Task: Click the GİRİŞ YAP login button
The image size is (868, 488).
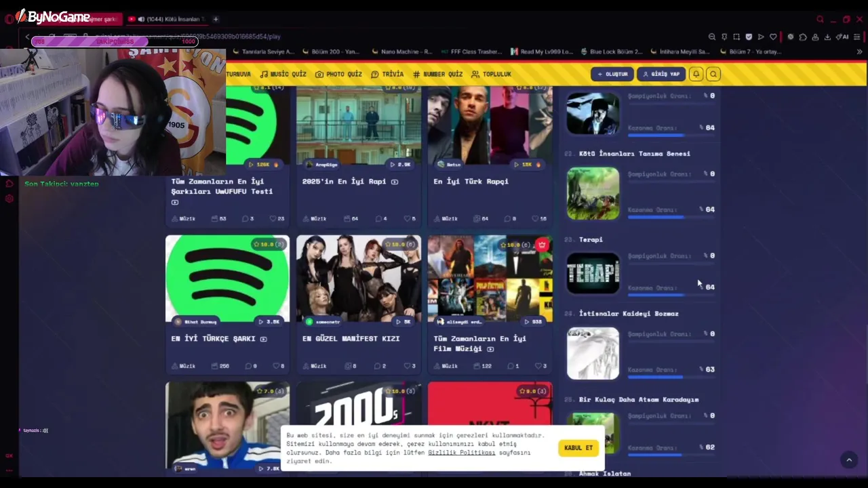Action: pos(661,74)
